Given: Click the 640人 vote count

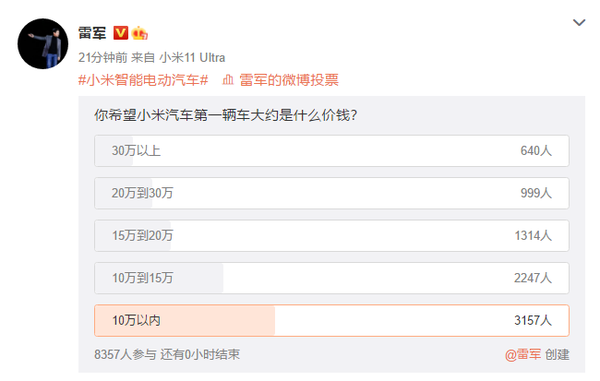Looking at the screenshot, I should 536,151.
